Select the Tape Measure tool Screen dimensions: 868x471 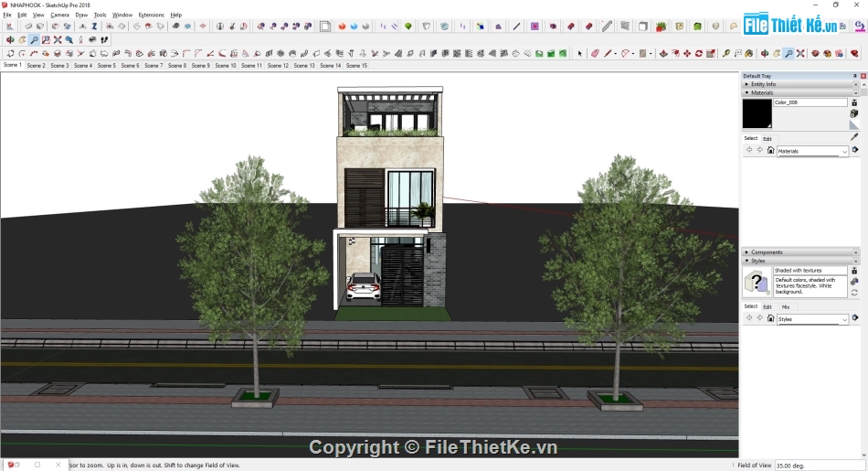tap(725, 53)
